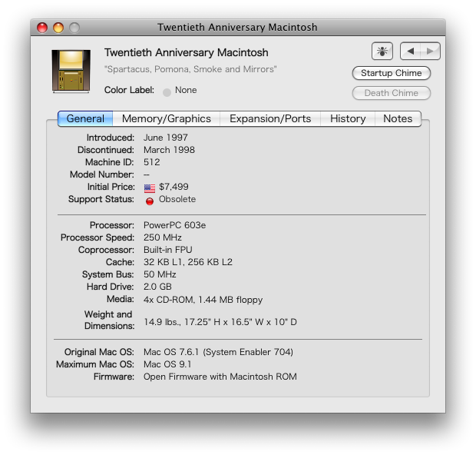Click the bug report spider icon
The width and height of the screenshot is (476, 455).
(x=382, y=51)
